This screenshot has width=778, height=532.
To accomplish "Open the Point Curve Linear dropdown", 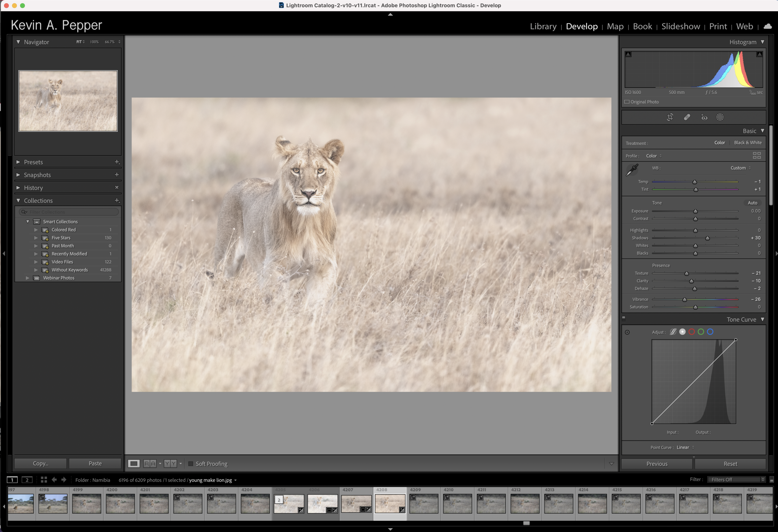I will [685, 447].
